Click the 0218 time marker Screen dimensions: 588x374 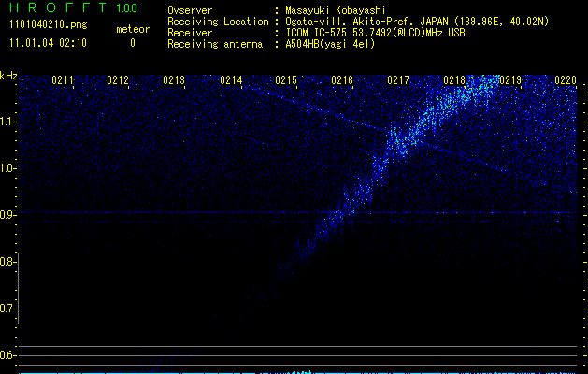coord(454,80)
